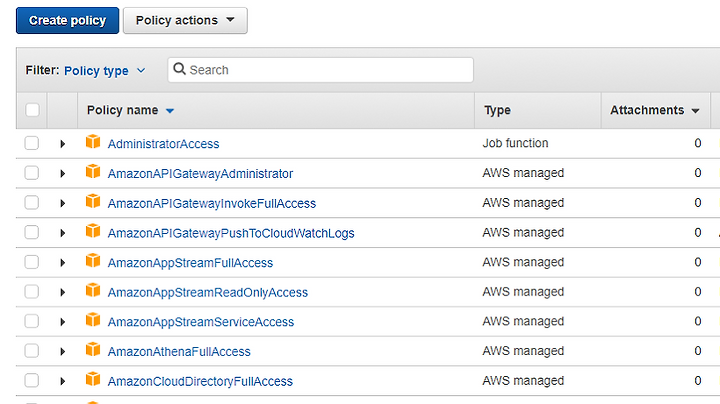Image resolution: width=720 pixels, height=404 pixels.
Task: Open the Policy type filter dropdown
Action: 105,71
